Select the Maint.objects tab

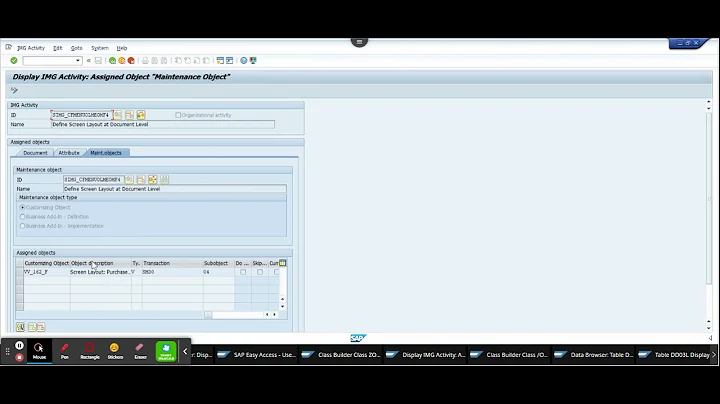(106, 153)
